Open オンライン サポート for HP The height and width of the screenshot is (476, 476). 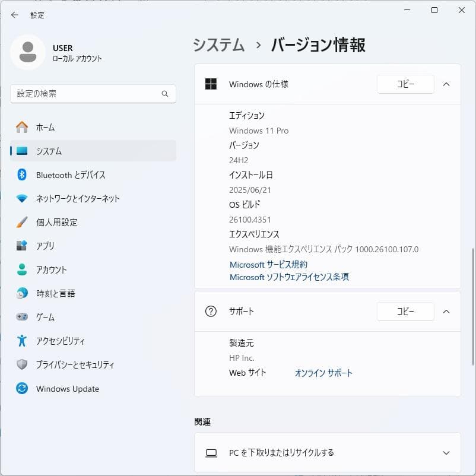323,373
